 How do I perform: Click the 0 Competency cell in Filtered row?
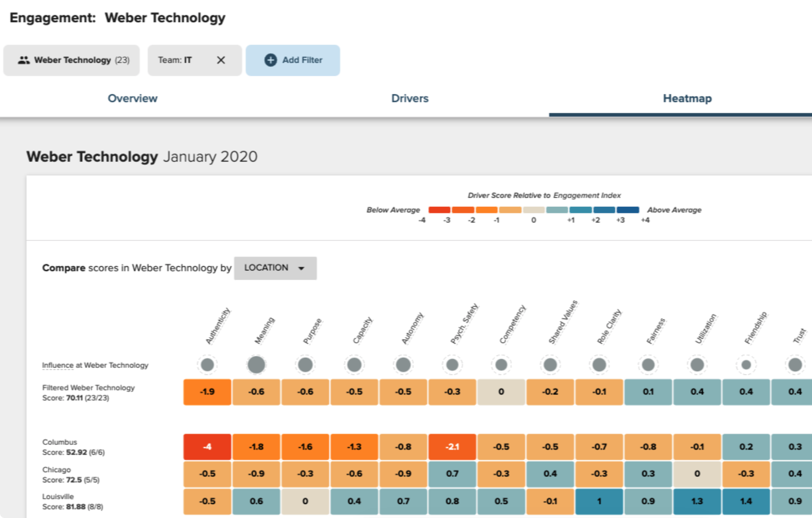[501, 392]
